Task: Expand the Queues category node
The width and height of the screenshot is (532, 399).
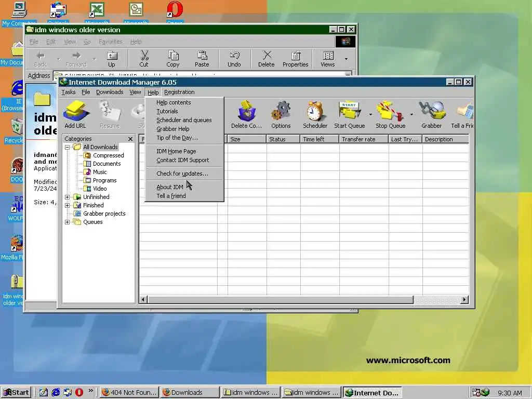Action: pyautogui.click(x=67, y=222)
